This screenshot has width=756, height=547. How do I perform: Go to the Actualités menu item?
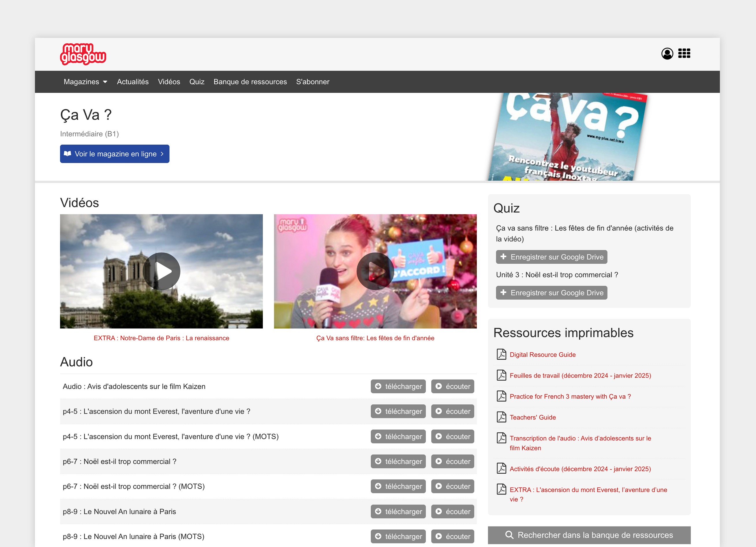(x=133, y=82)
